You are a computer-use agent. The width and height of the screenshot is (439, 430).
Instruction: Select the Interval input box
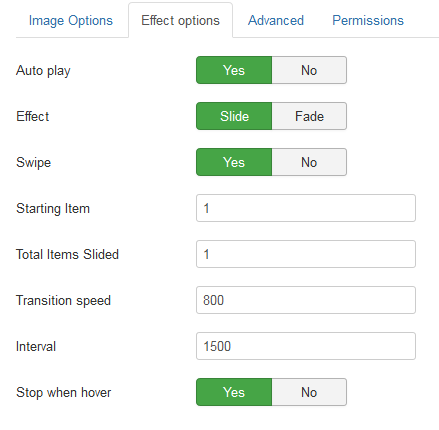coord(306,346)
